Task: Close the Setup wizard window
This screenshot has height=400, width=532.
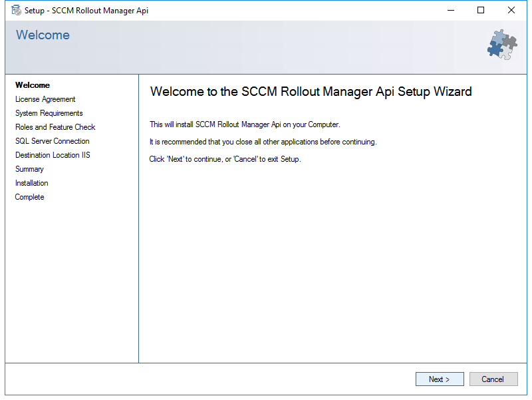Action: coord(511,10)
